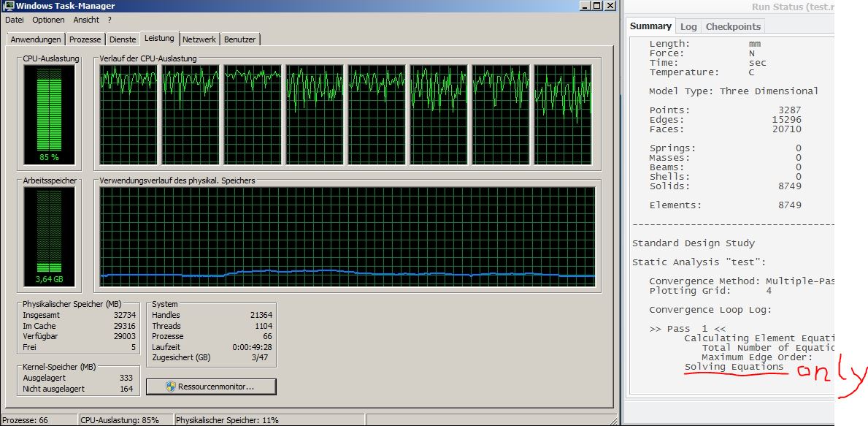Click the Im Cache value 29316
Image resolution: width=868 pixels, height=426 pixels.
(125, 326)
